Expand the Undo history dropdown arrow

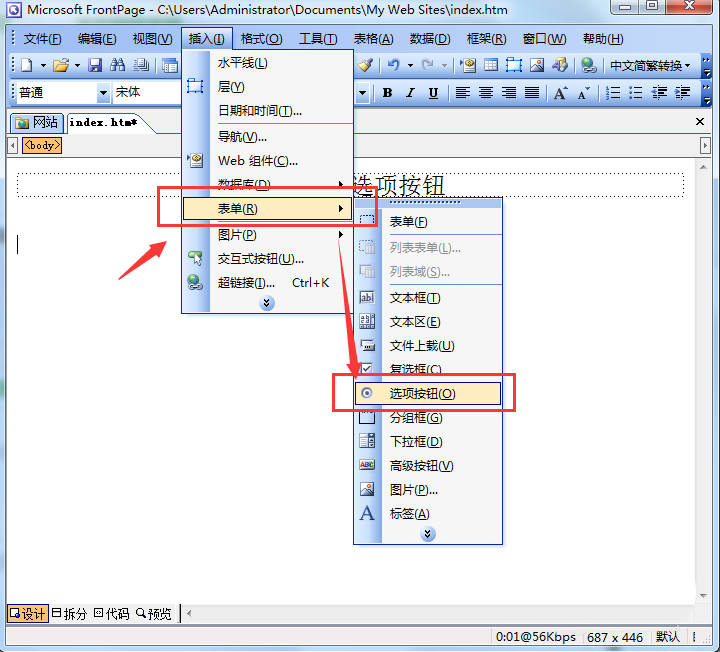[x=410, y=65]
